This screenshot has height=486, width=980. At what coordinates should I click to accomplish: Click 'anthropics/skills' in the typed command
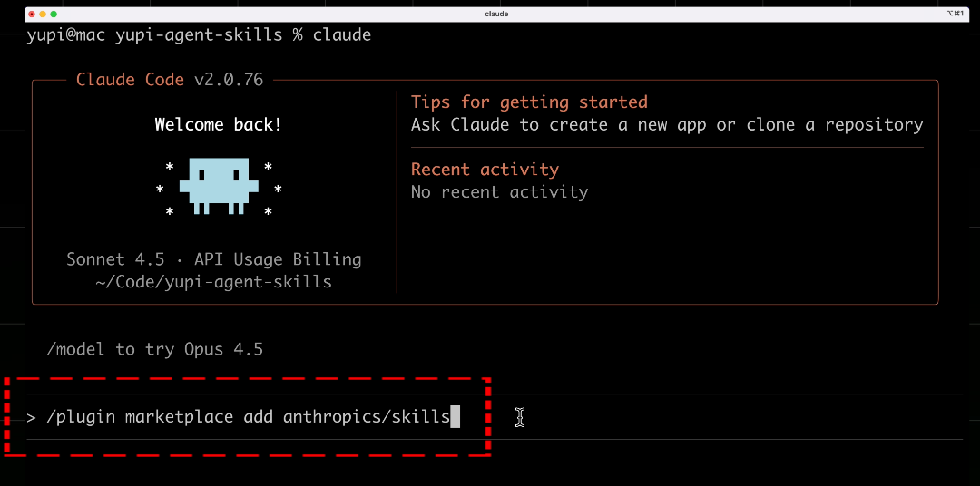pos(367,417)
